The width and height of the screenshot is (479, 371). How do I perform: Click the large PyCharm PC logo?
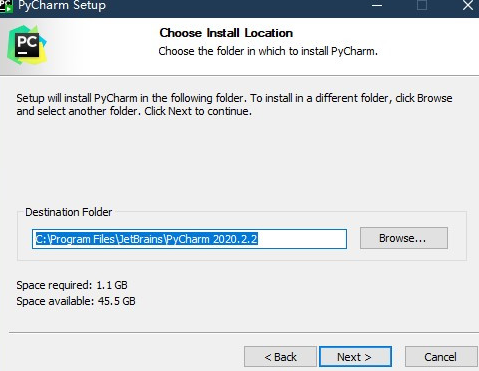point(27,45)
